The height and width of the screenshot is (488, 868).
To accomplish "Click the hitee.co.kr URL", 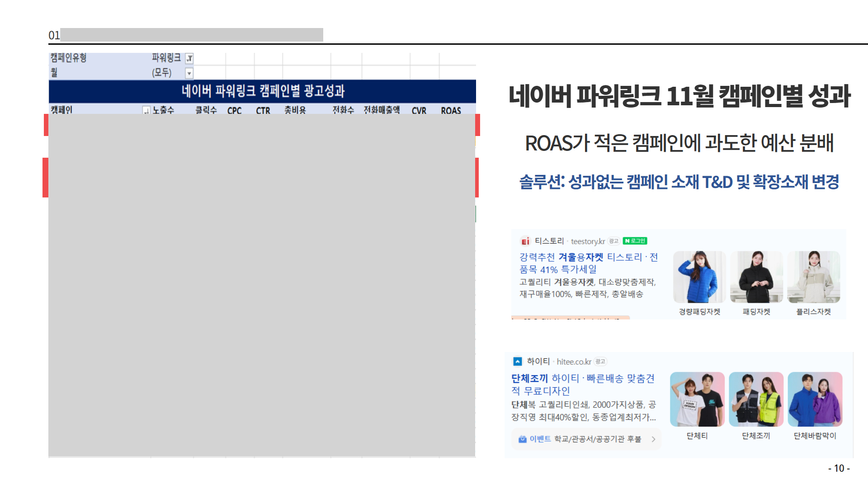I will [574, 361].
